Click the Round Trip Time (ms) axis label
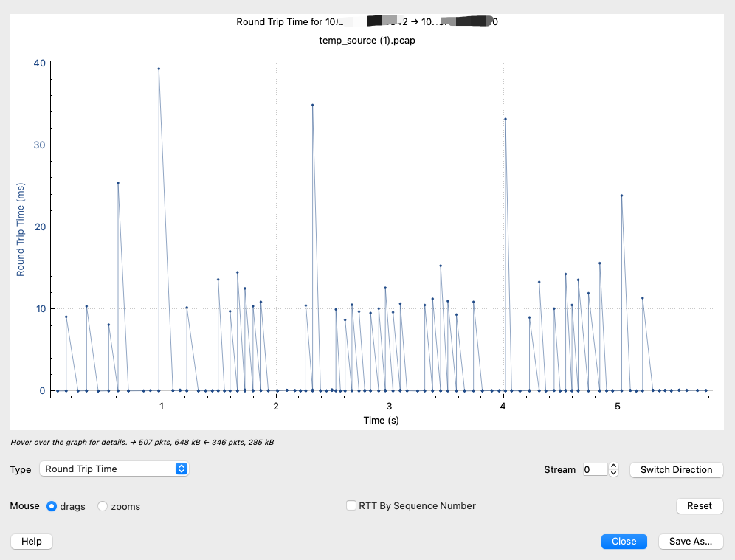This screenshot has width=735, height=560. click(21, 230)
